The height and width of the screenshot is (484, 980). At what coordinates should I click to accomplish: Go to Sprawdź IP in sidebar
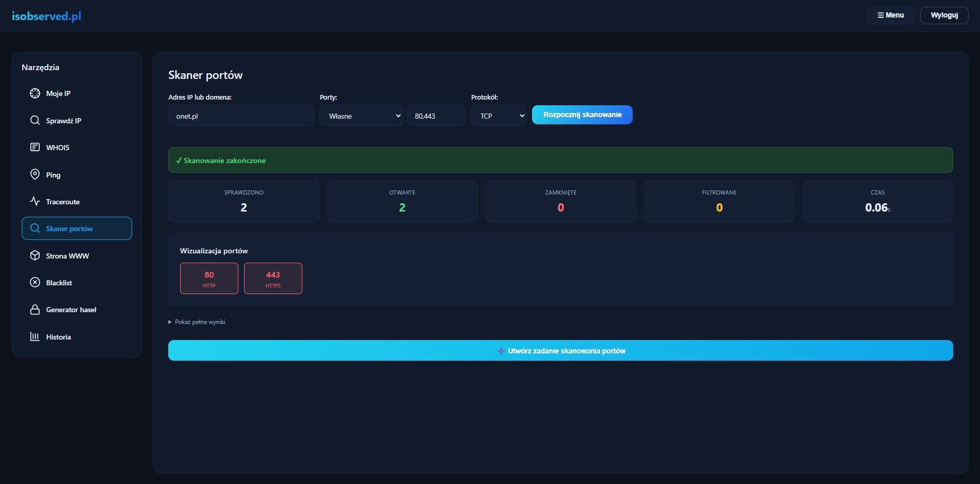tap(77, 120)
